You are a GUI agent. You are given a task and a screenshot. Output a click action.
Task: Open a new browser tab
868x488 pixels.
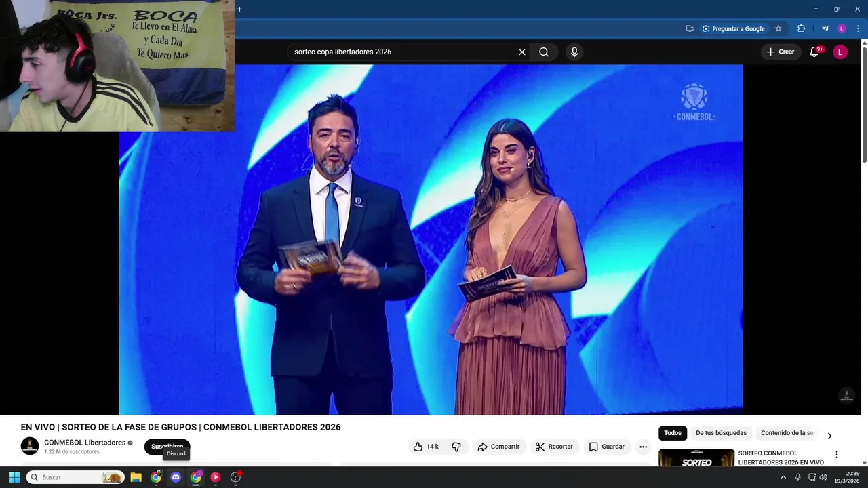(x=239, y=9)
